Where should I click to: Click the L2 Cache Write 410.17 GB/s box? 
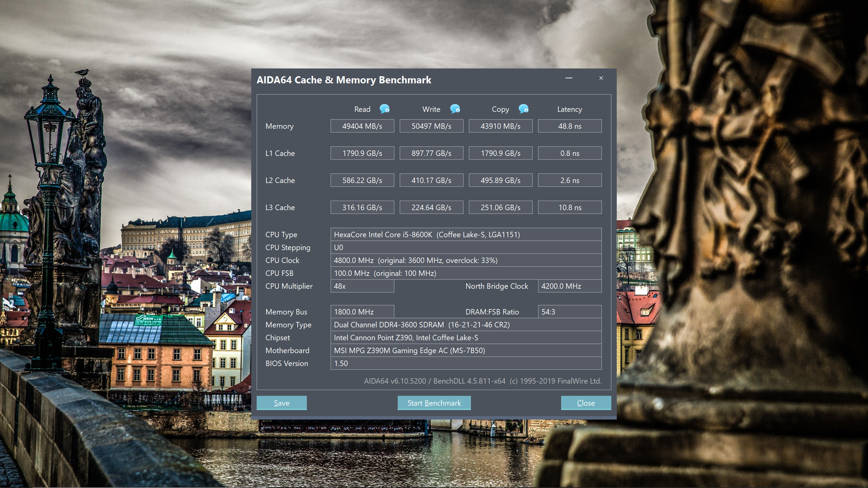point(431,180)
